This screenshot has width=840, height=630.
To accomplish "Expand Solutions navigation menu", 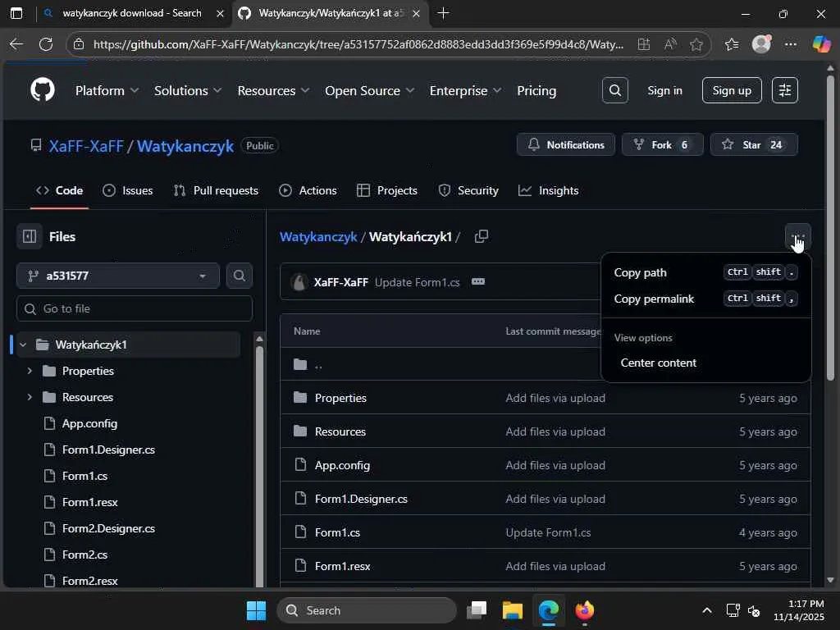I will 188,90.
